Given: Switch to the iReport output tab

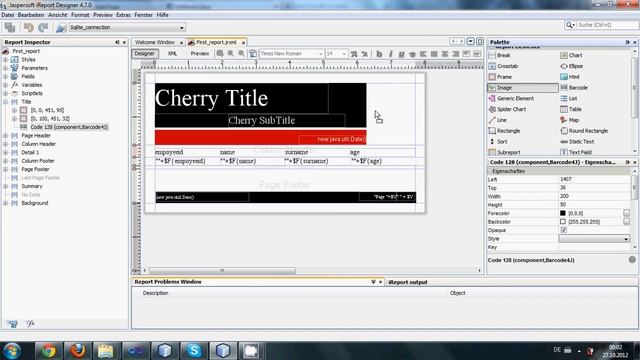Looking at the screenshot, I should 408,282.
